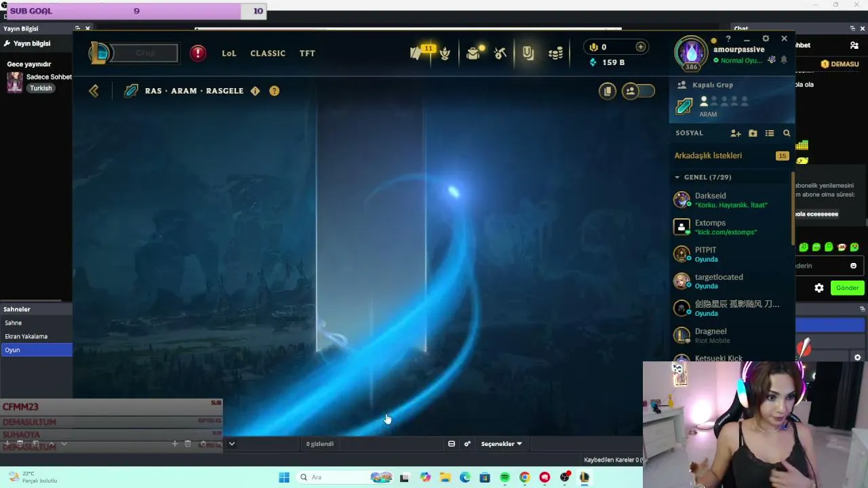Open the profile backpack icon

click(473, 53)
